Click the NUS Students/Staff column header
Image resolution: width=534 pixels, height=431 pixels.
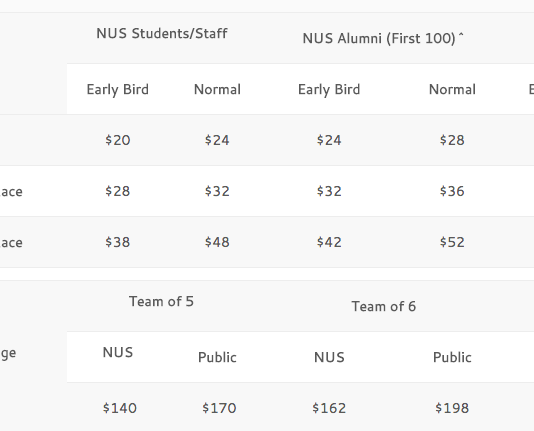[162, 33]
